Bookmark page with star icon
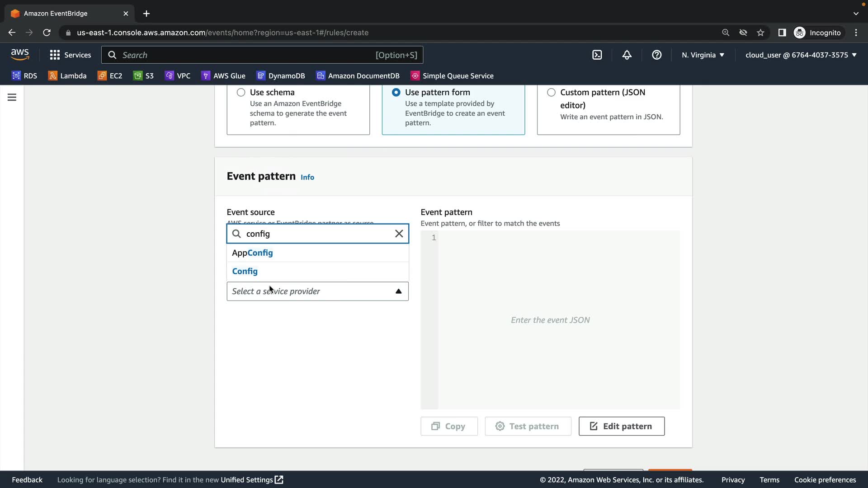868x488 pixels. 760,33
